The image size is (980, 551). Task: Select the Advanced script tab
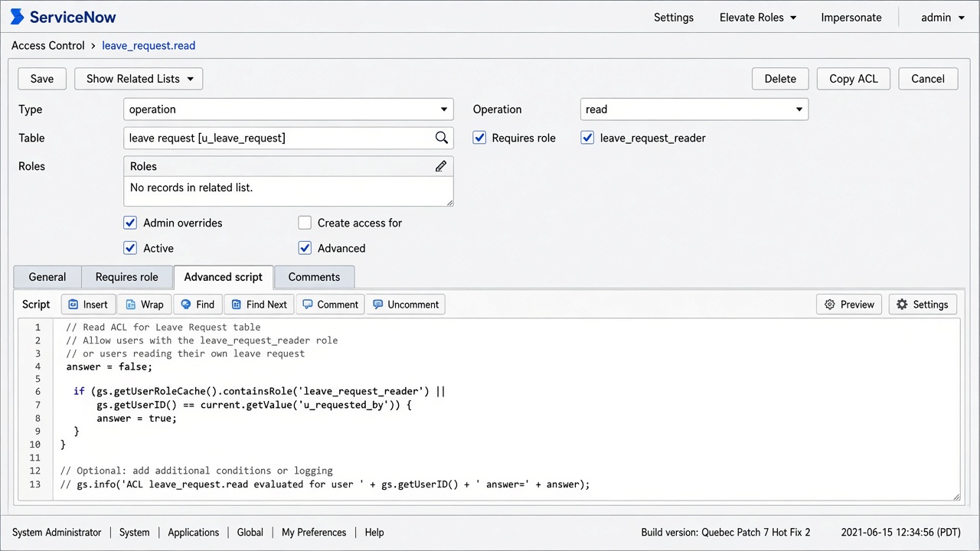click(224, 277)
